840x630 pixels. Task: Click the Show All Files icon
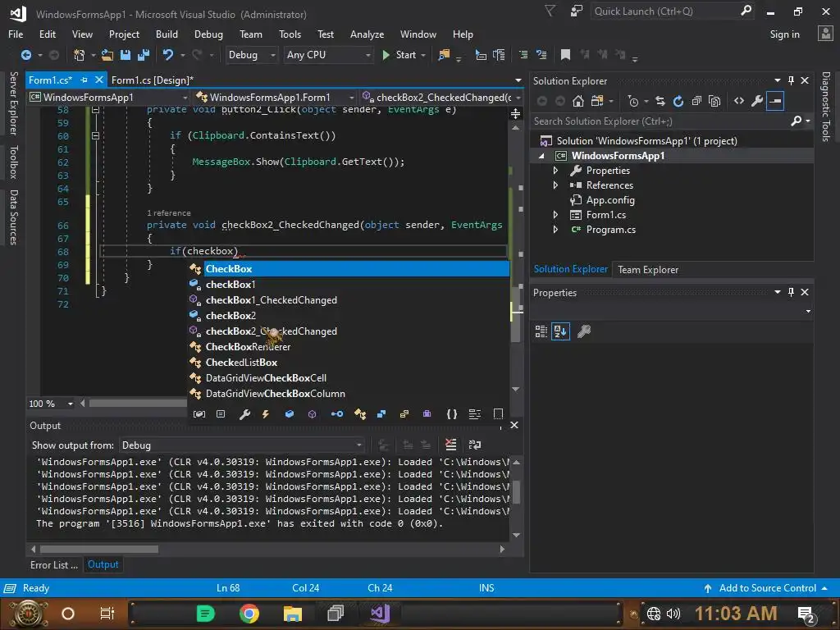pyautogui.click(x=714, y=101)
